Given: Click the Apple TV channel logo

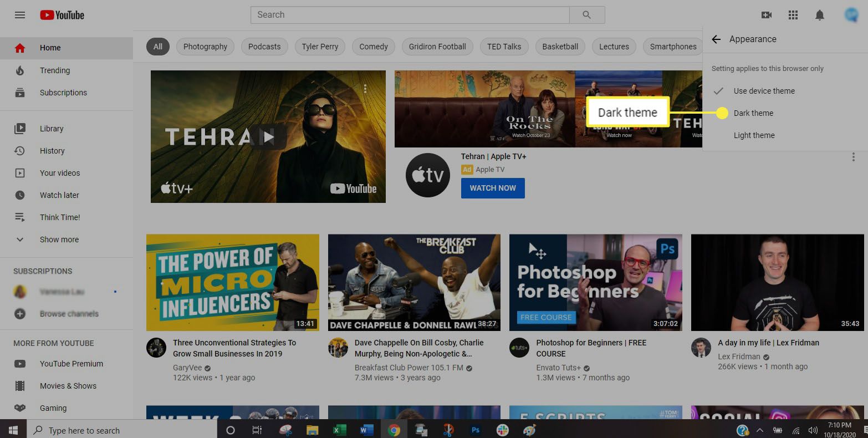Looking at the screenshot, I should coord(428,175).
